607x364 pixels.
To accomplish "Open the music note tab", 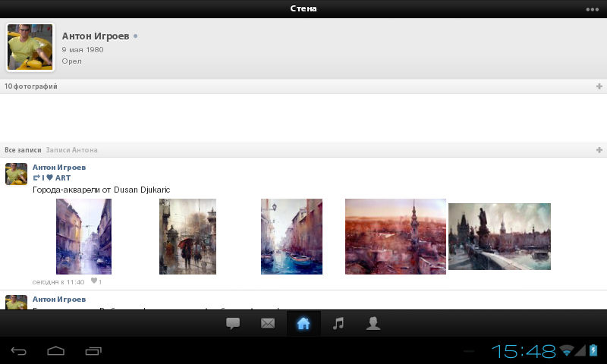I will pyautogui.click(x=338, y=323).
